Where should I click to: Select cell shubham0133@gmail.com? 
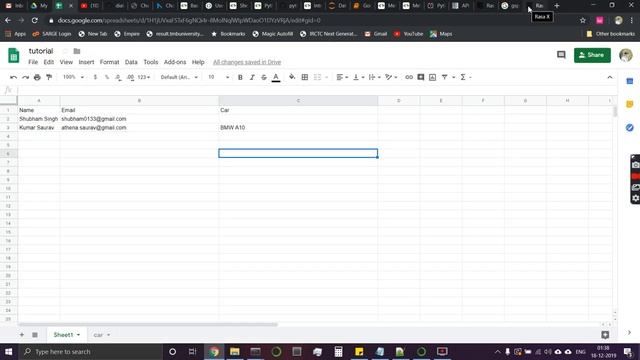coord(139,119)
